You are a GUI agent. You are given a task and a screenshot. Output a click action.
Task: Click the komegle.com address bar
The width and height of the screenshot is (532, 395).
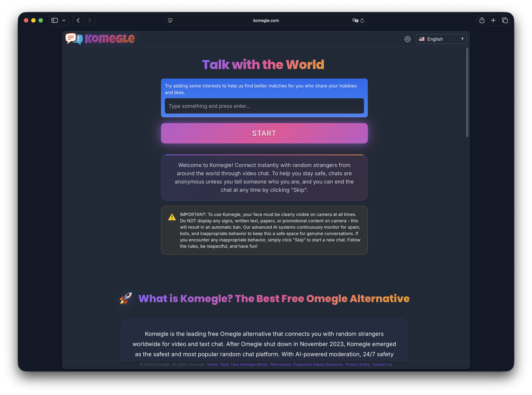coord(266,21)
